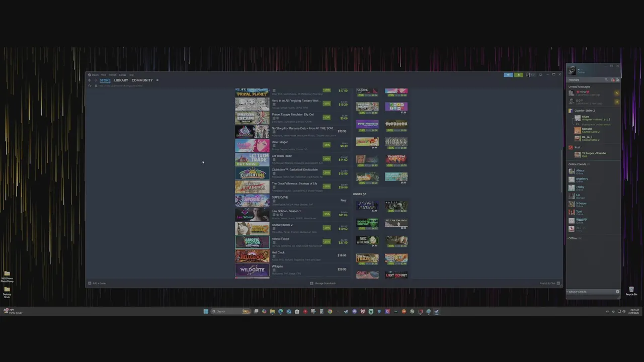Expand the Group Chats section
This screenshot has width=644, height=362.
pos(578,292)
